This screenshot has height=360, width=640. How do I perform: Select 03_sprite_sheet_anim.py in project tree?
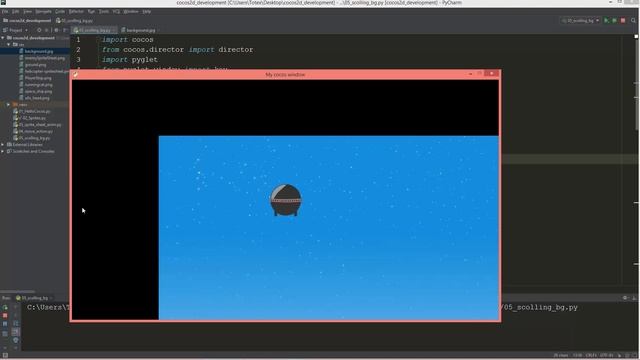40,125
